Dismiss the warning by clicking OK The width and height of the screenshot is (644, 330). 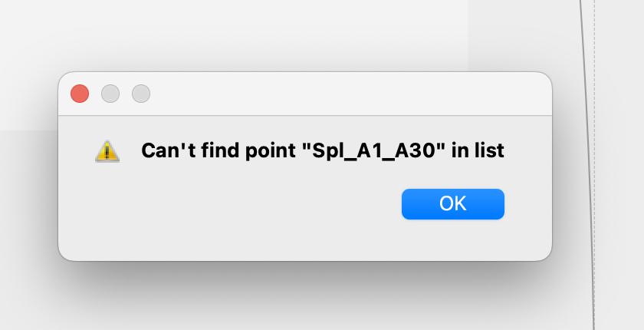pos(453,204)
